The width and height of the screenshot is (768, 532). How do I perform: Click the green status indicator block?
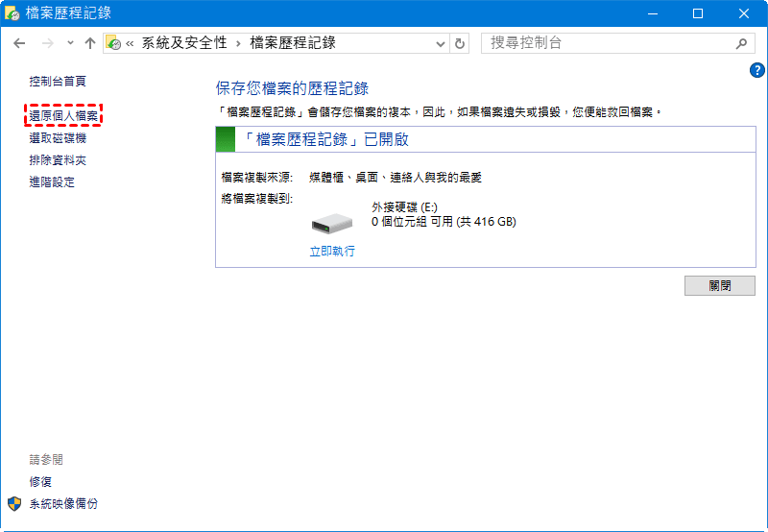[226, 139]
